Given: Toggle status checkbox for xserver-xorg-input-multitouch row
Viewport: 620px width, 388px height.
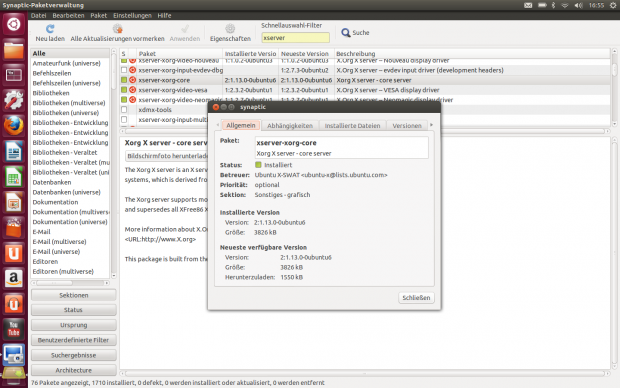Looking at the screenshot, I should [x=124, y=119].
